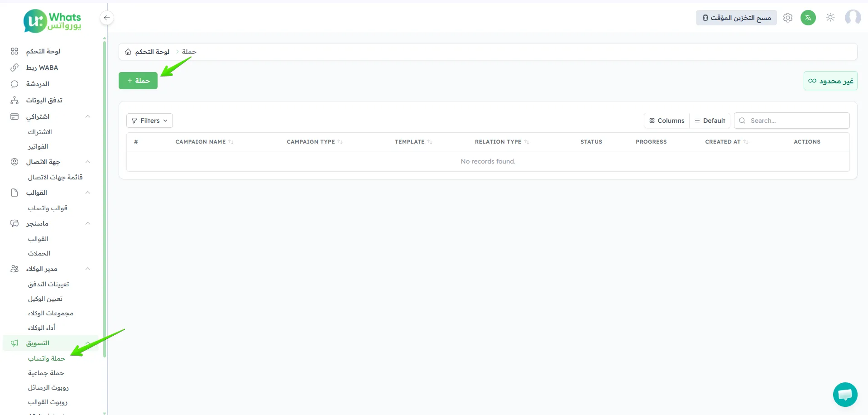
Task: Open the settings gear icon
Action: pos(788,18)
